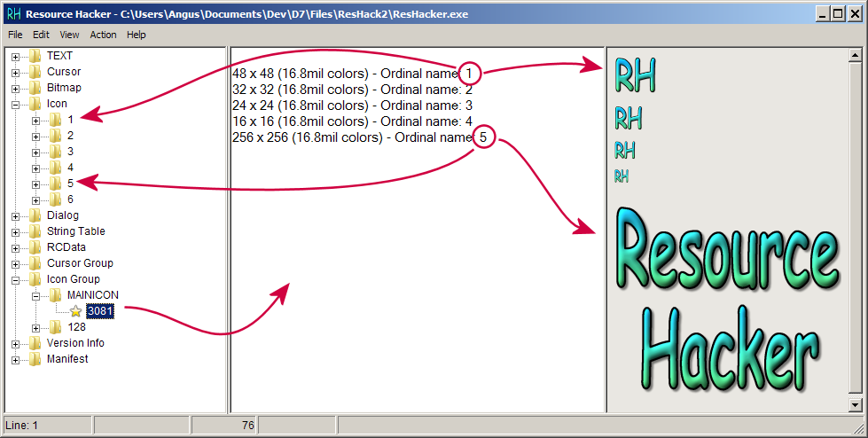The width and height of the screenshot is (868, 438).
Task: Open the Action menu
Action: [103, 35]
